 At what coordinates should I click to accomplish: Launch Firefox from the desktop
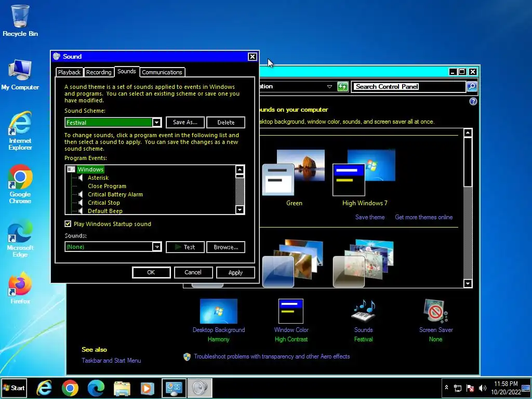pos(20,288)
